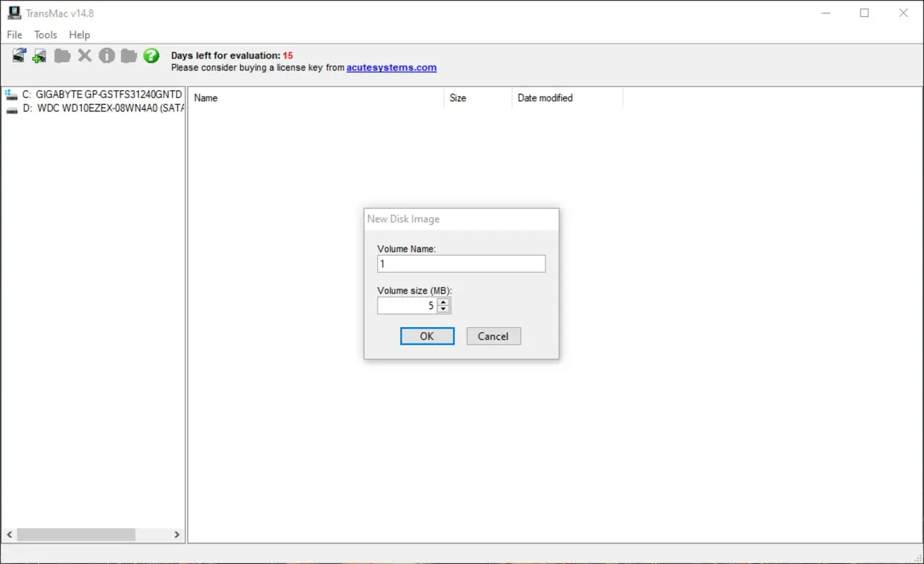The image size is (924, 564).
Task: Select the C: GIGABYTE drive icon
Action: point(11,94)
